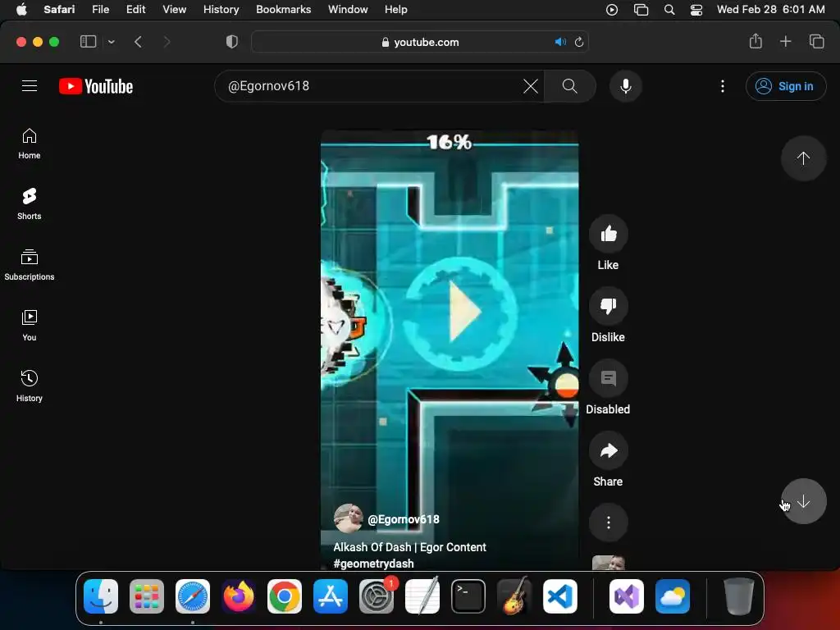Open the Safari menu
This screenshot has width=840, height=630.
[x=59, y=9]
